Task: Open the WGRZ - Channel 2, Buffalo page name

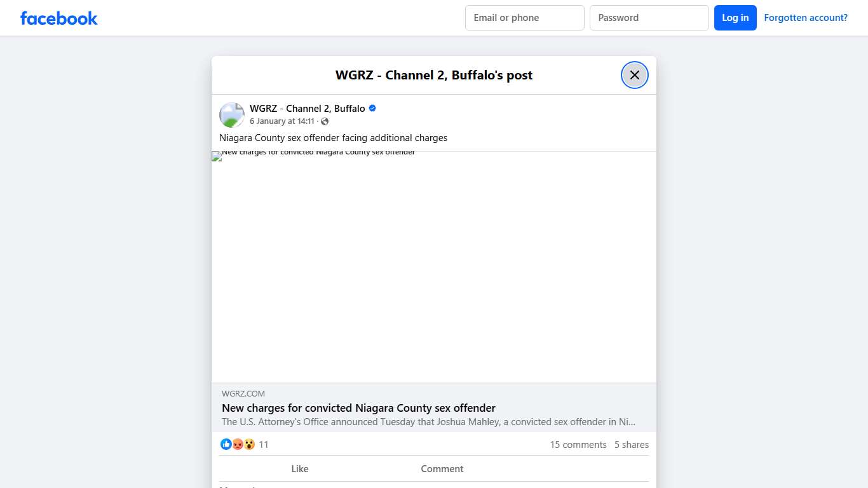Action: pos(307,108)
